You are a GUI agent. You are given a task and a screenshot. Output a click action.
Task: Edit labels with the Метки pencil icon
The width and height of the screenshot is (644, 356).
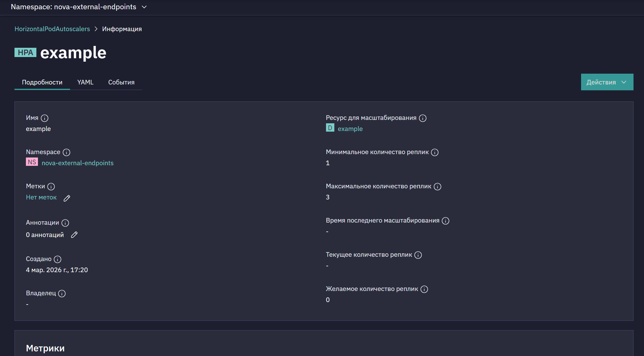point(67,198)
